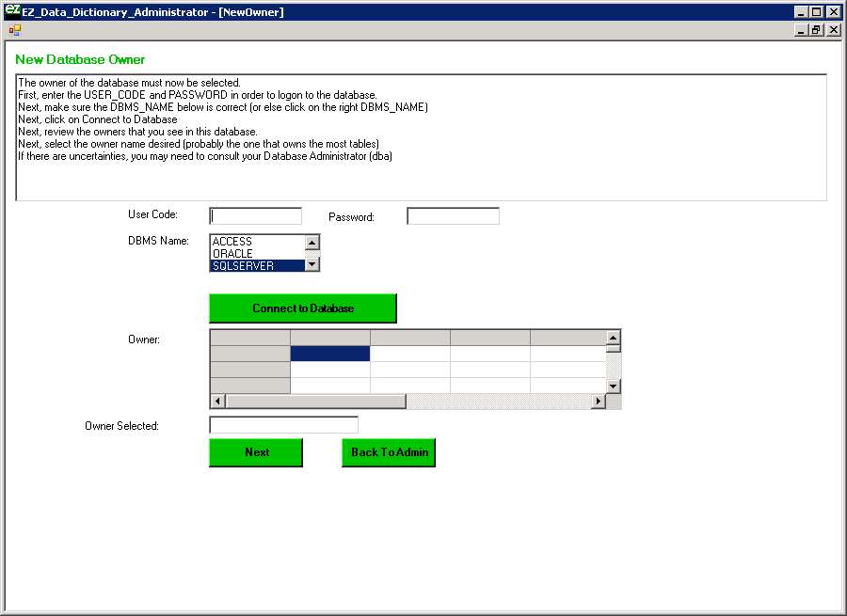Open the NewOwner child window system icon
This screenshot has width=847, height=616.
pos(14,30)
